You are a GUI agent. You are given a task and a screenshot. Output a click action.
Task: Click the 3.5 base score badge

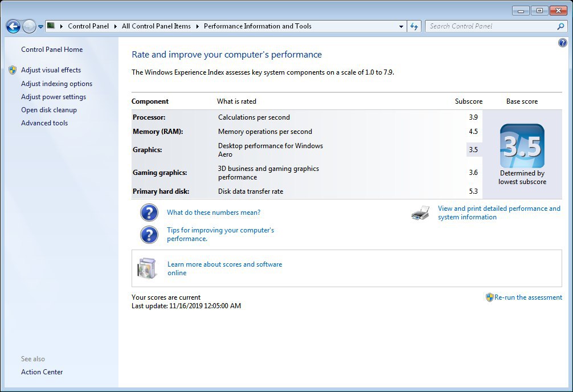pos(522,146)
